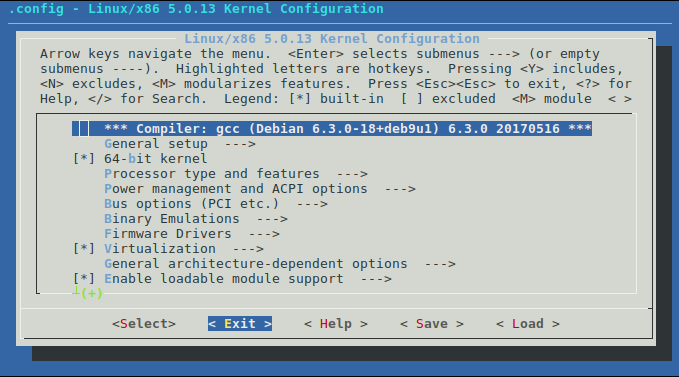Click the arrow after Virtualization

click(x=248, y=249)
